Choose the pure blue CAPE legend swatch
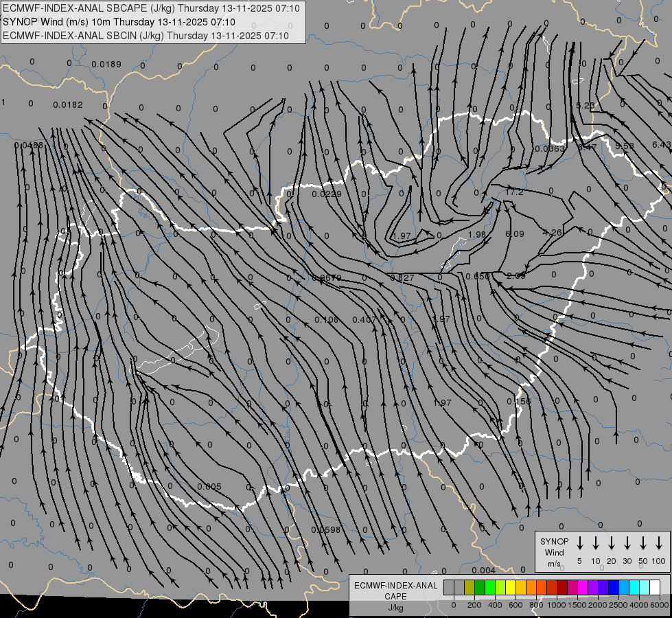Screen dimensions: 672x618 (x=613, y=587)
